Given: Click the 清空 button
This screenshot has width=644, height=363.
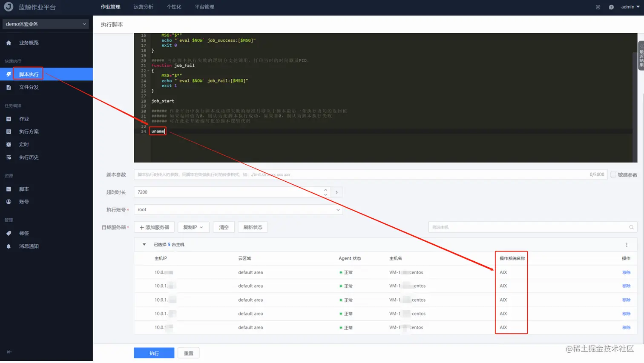Looking at the screenshot, I should pos(224,227).
